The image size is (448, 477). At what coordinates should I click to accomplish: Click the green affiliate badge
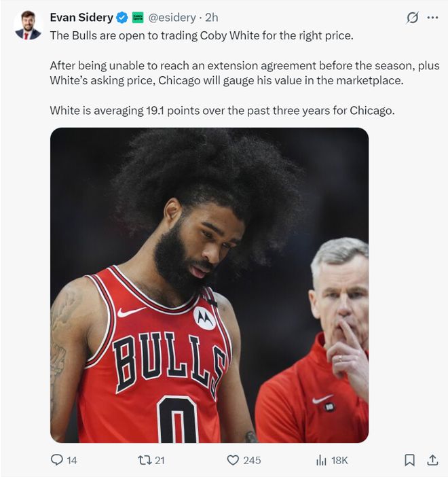pyautogui.click(x=138, y=18)
